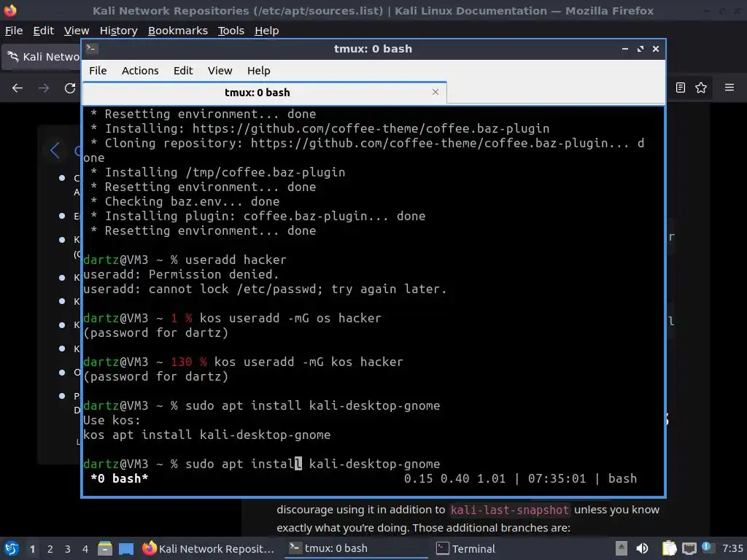
Task: Click the network connection tray icon
Action: click(x=689, y=548)
